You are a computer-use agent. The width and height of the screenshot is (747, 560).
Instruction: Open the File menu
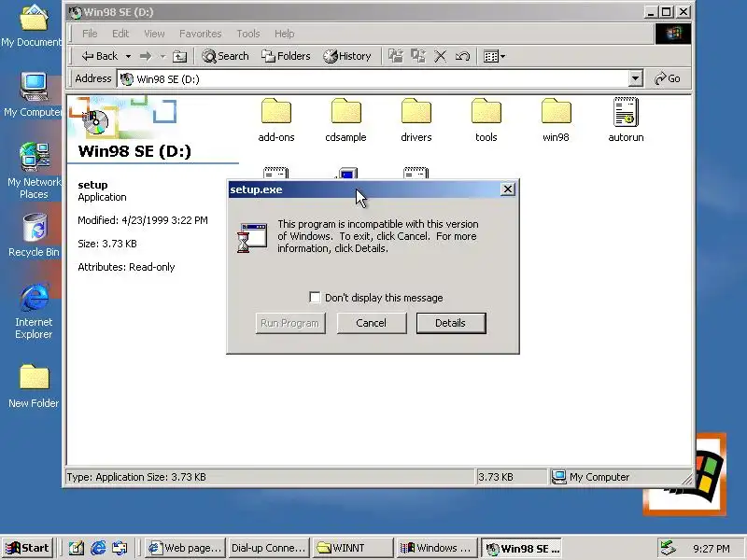(90, 34)
